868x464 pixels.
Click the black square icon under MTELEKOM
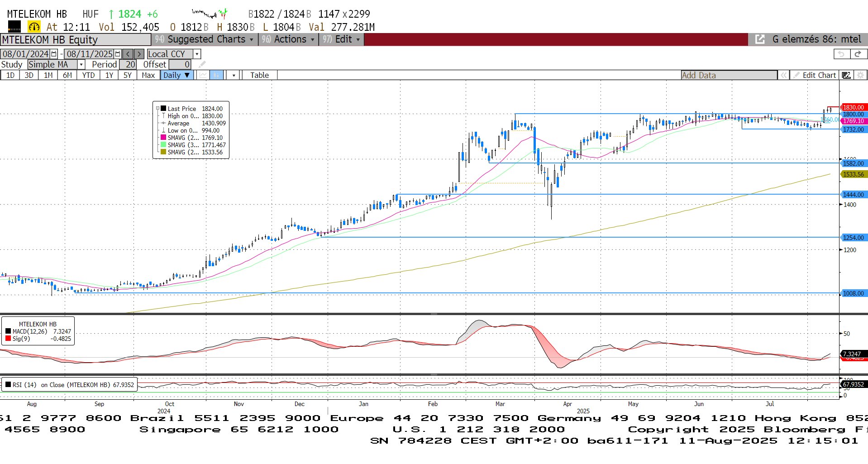[14, 27]
